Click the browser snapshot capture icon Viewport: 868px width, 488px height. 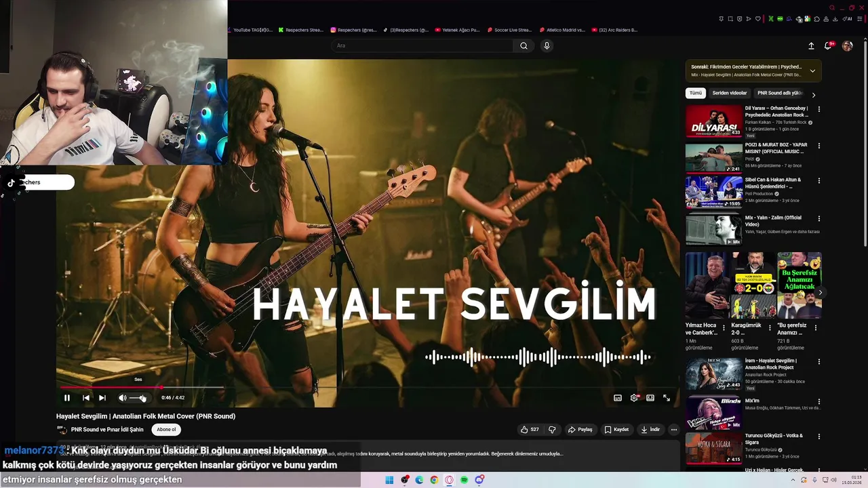tap(730, 19)
